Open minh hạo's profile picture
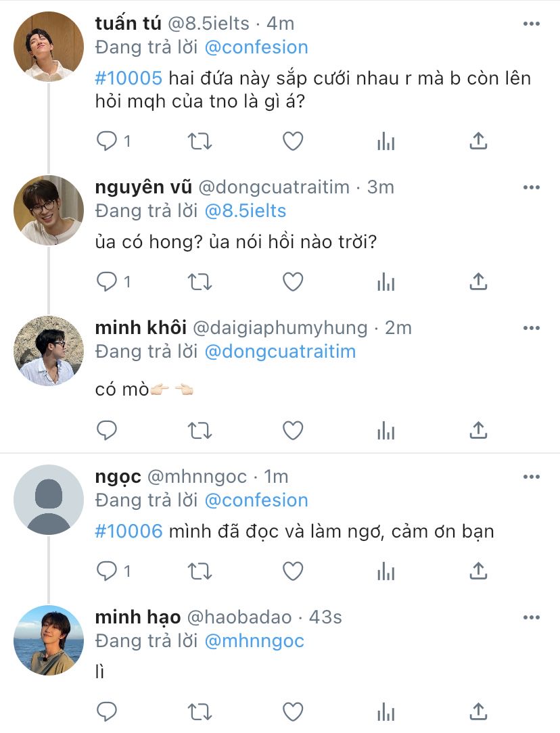Screen dimensions: 560x733 [x=49, y=640]
